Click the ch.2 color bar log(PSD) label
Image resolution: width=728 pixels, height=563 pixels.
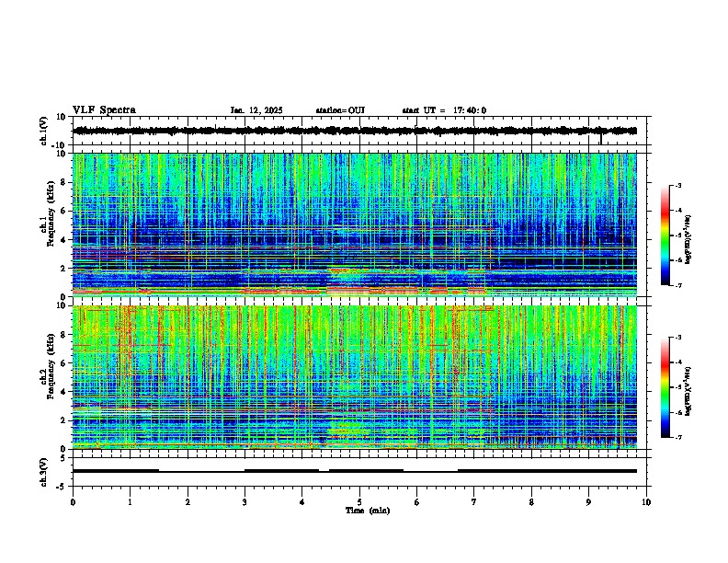(688, 391)
